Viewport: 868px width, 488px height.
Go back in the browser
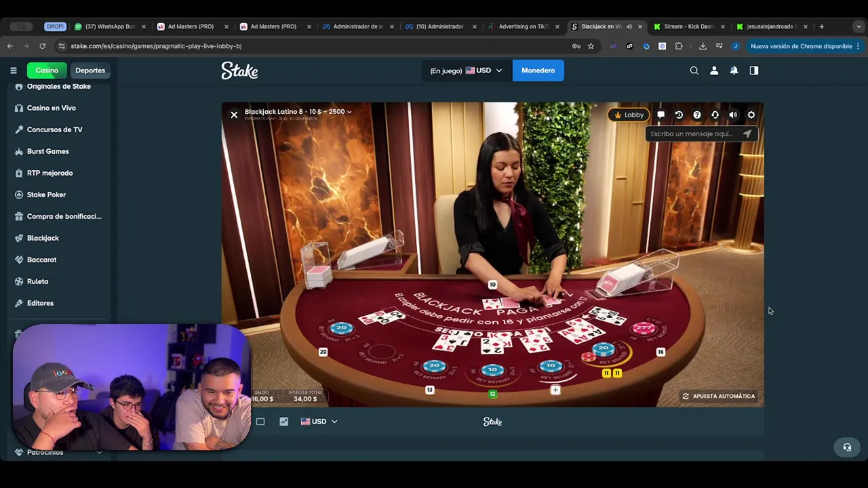9,46
